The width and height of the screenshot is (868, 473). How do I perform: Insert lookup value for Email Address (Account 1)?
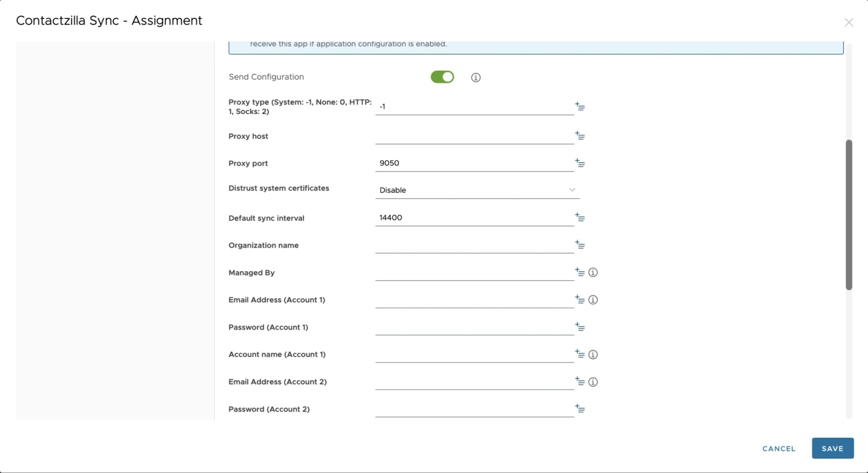580,299
